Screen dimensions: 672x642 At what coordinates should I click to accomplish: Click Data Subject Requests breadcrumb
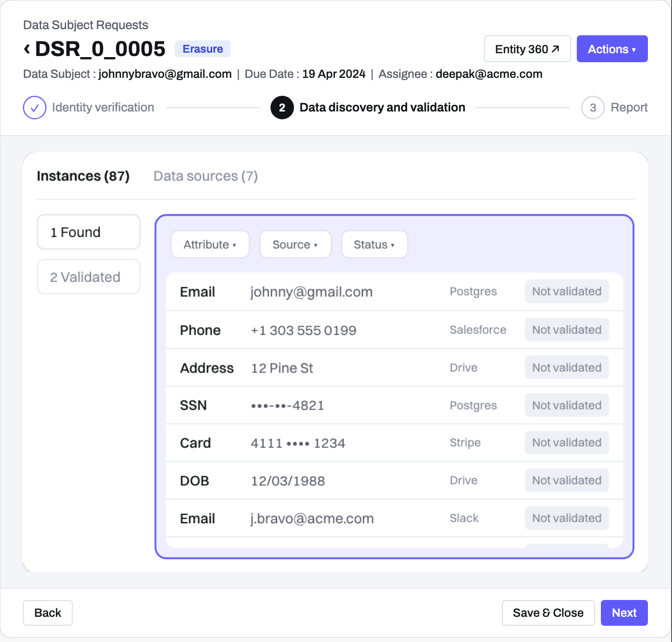pos(86,25)
